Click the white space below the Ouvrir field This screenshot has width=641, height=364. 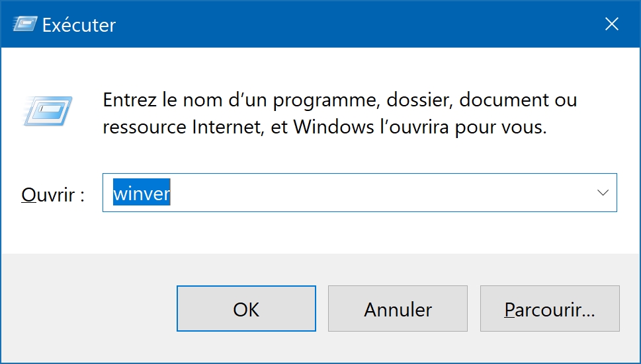(x=320, y=233)
